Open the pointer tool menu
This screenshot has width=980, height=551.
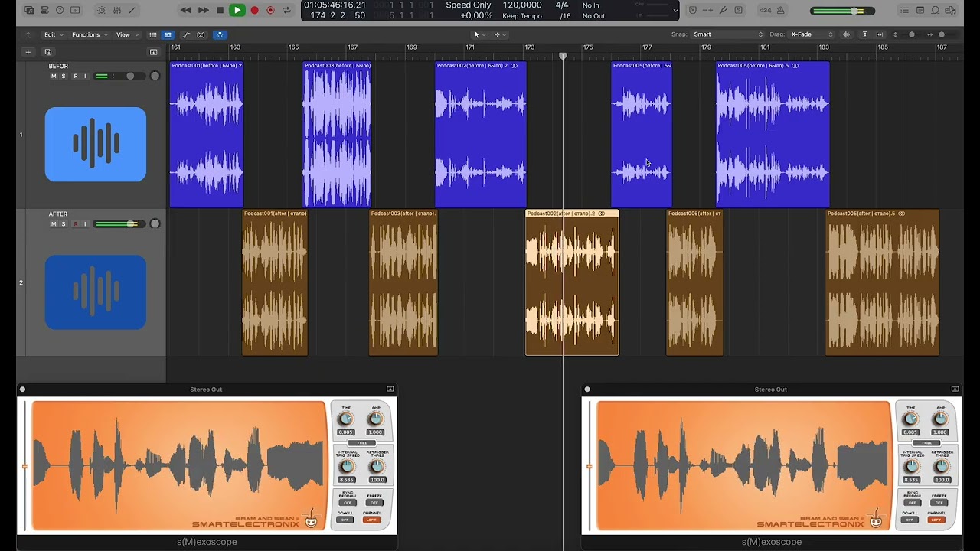click(479, 34)
